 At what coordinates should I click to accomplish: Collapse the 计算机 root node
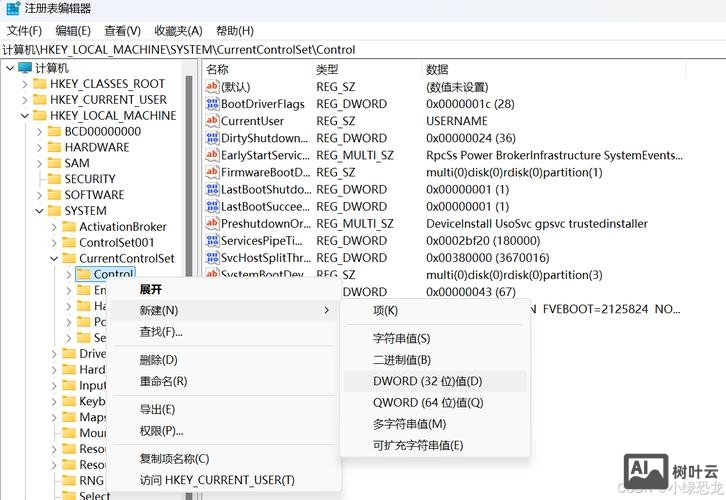pos(10,68)
